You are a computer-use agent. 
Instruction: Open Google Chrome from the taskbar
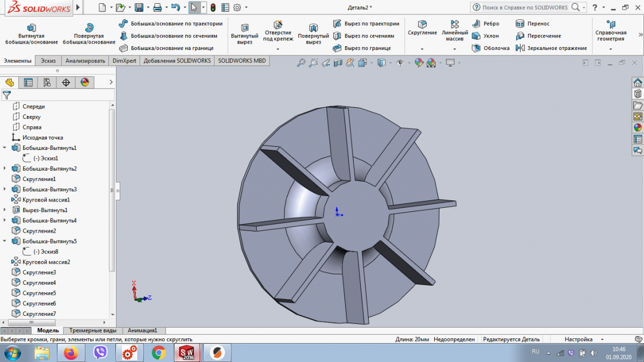[158, 353]
